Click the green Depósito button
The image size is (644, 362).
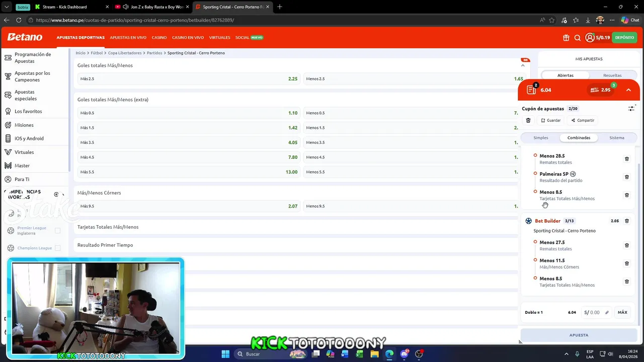[x=624, y=38]
